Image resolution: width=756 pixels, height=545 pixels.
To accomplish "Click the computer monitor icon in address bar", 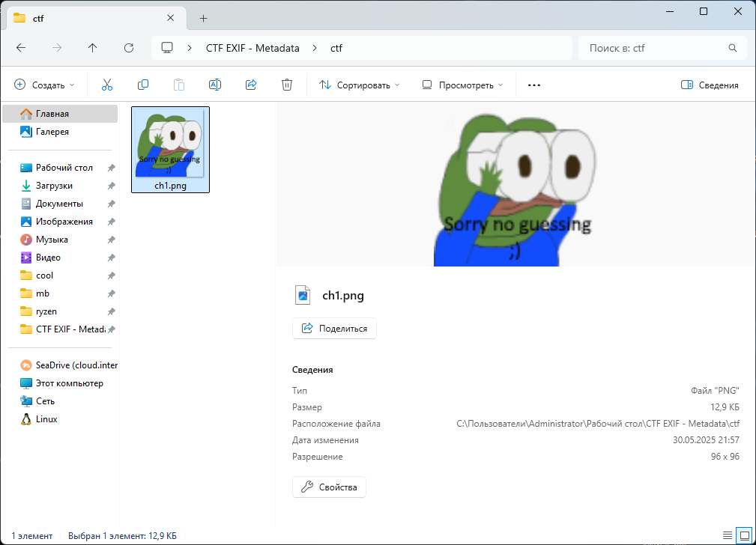I will click(167, 48).
